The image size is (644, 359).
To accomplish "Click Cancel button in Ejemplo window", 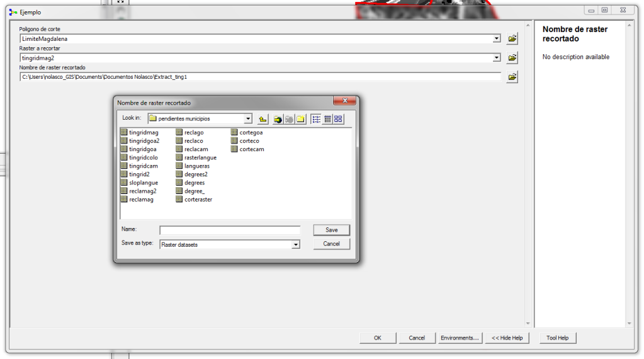I will click(x=417, y=338).
